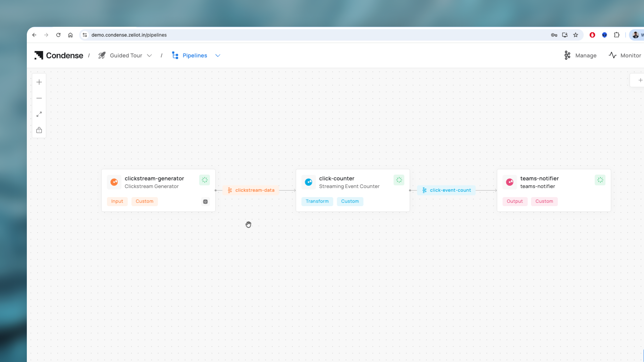This screenshot has height=362, width=644.
Task: Expand the Pipelines dropdown chevron
Action: point(218,56)
